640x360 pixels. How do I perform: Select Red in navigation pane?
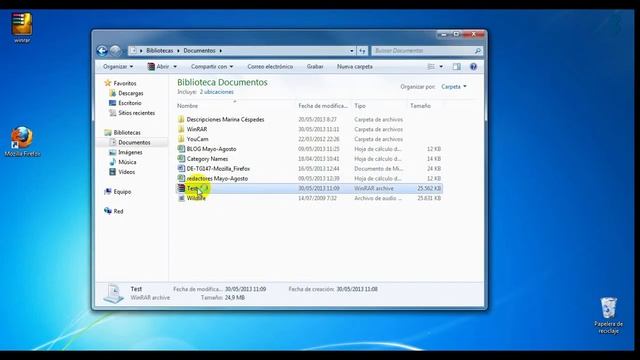[118, 211]
